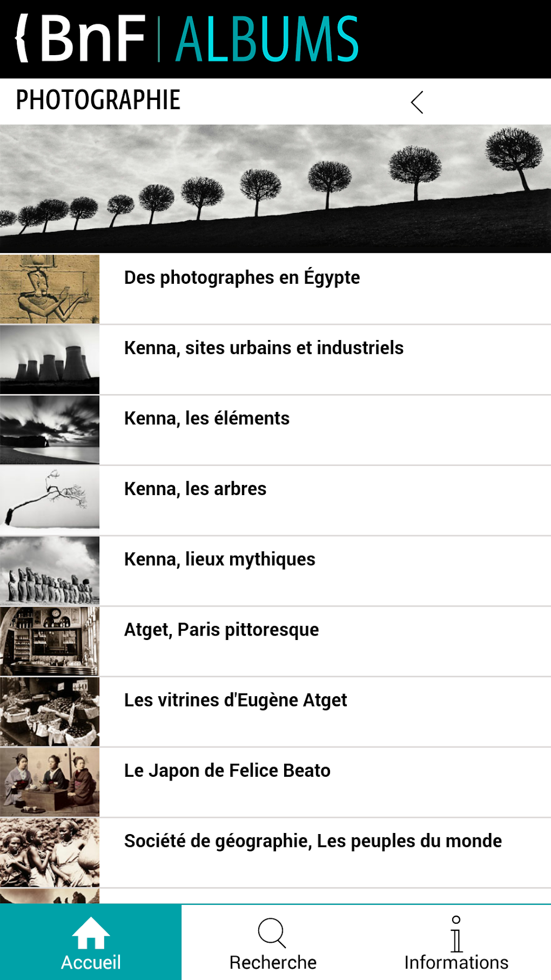
Task: Switch to the Informations tab
Action: pyautogui.click(x=456, y=962)
